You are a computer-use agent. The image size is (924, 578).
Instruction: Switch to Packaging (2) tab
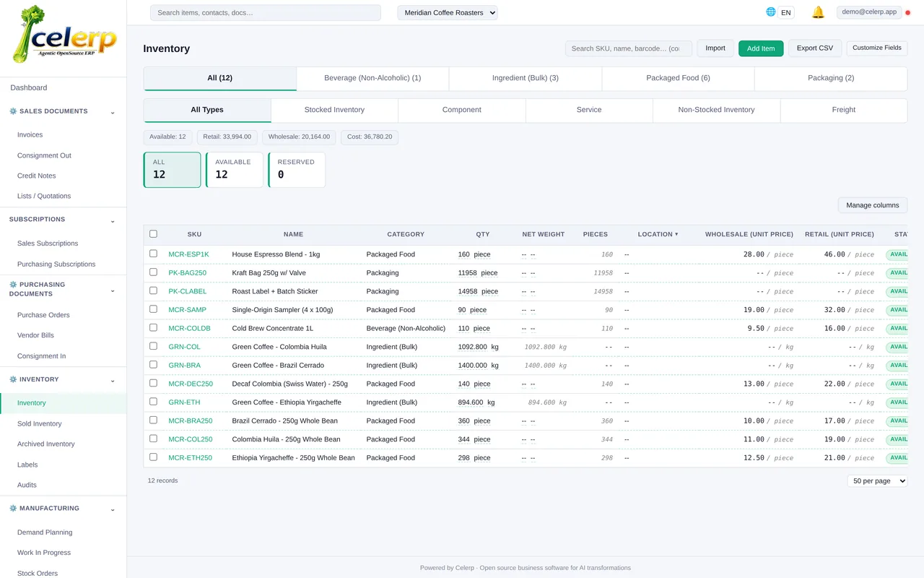pyautogui.click(x=831, y=78)
